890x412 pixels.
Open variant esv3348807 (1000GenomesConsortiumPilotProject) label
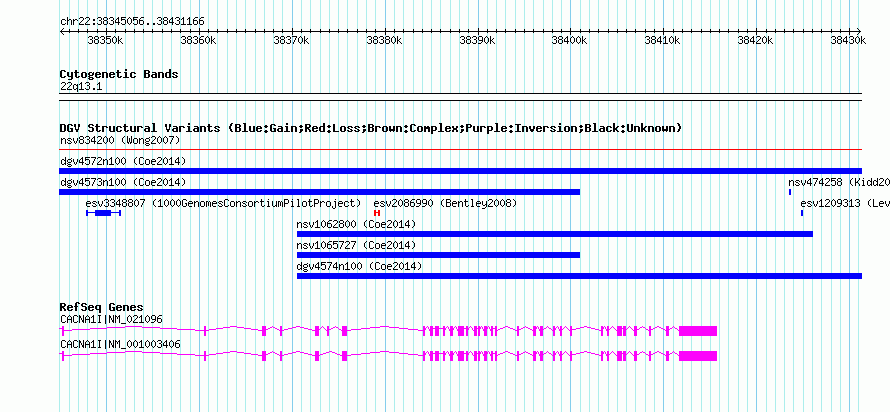coord(223,203)
